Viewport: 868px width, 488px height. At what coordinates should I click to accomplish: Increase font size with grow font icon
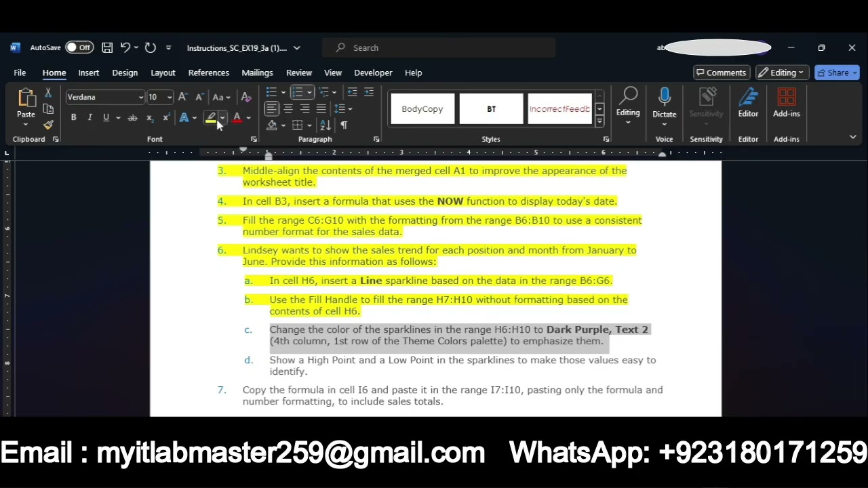pos(182,97)
